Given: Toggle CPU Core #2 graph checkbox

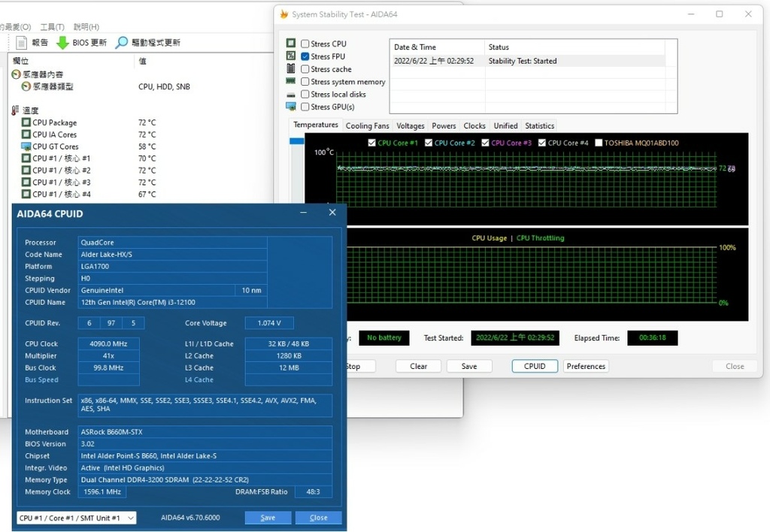Looking at the screenshot, I should tap(429, 143).
